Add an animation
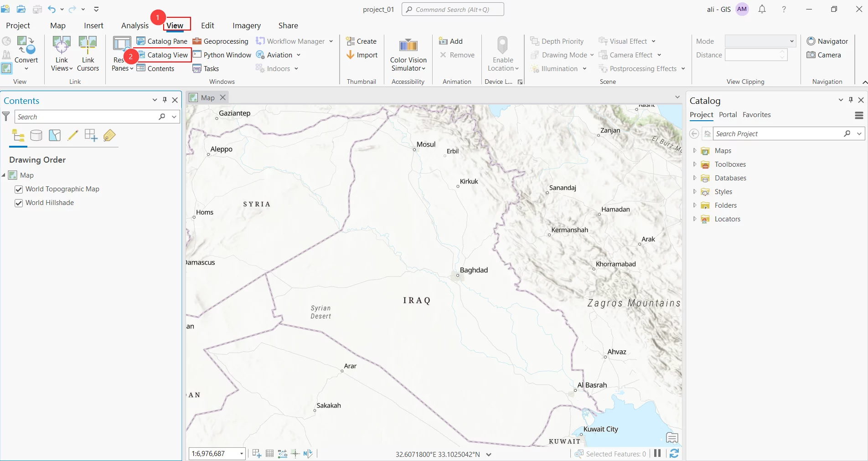868x461 pixels. click(x=451, y=41)
